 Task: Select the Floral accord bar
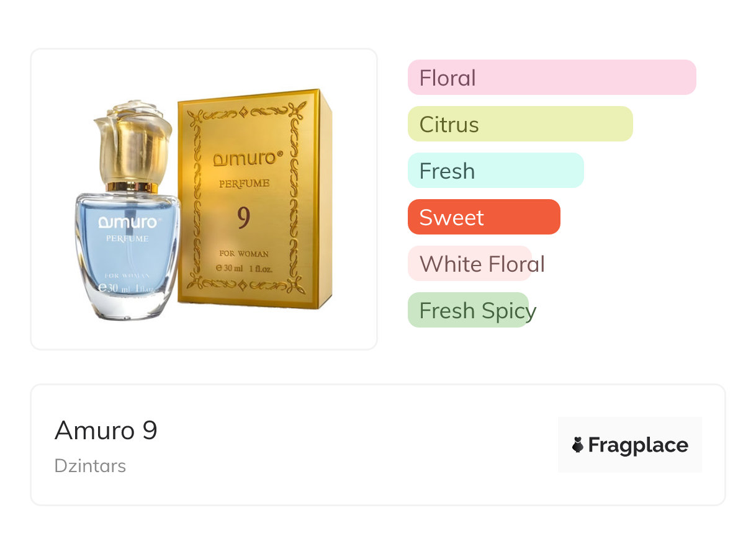551,78
